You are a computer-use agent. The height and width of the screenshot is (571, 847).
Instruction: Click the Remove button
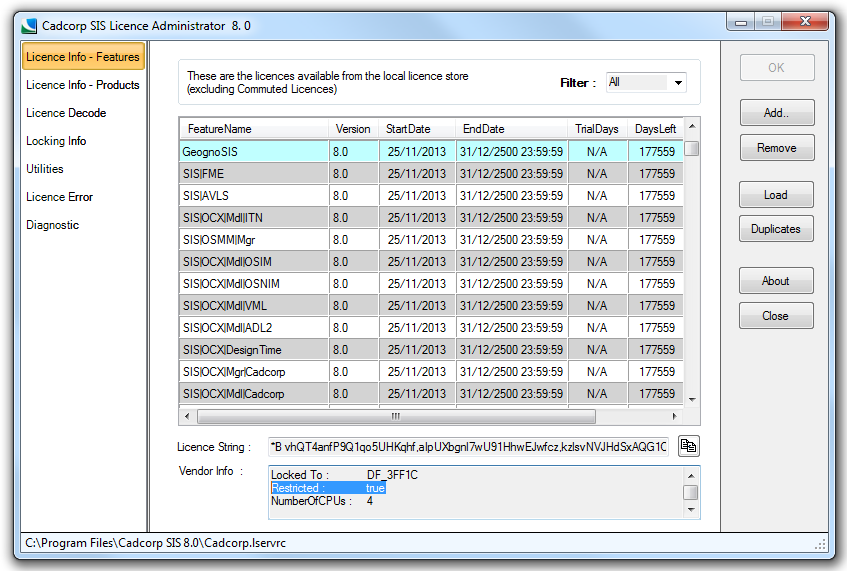[x=777, y=148]
